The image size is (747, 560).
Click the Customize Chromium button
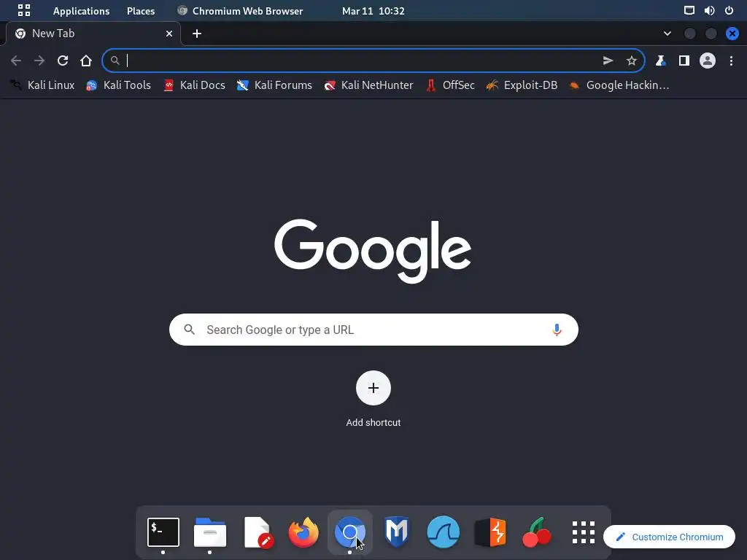click(670, 537)
